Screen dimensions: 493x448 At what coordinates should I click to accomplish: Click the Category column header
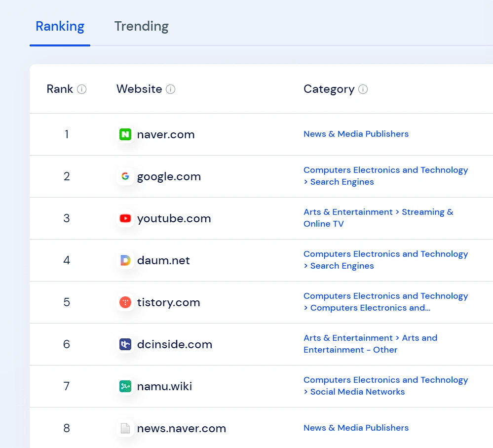(329, 89)
